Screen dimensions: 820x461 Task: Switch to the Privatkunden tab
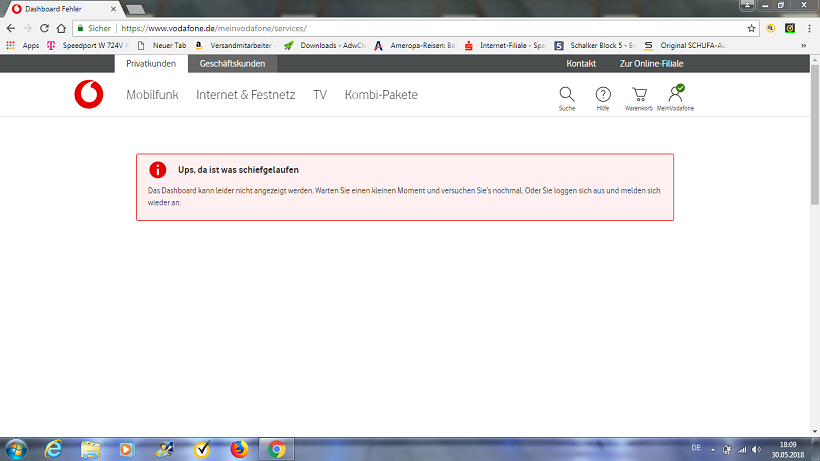(x=151, y=64)
